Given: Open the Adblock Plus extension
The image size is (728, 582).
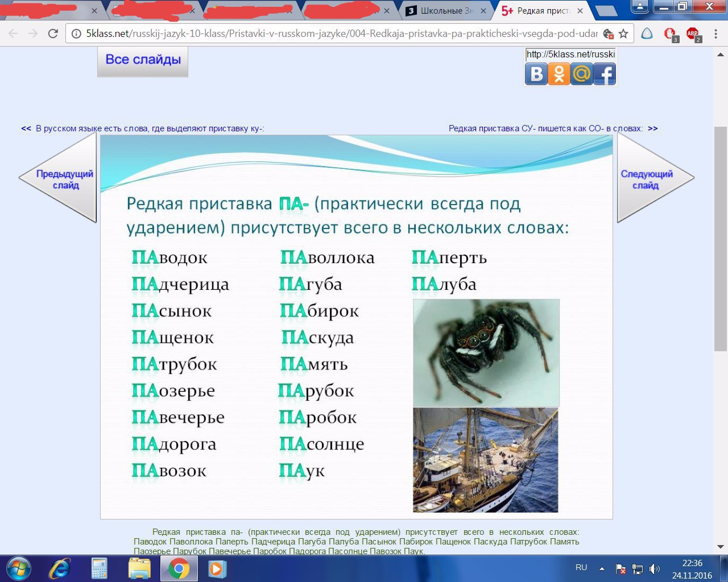Looking at the screenshot, I should 693,34.
